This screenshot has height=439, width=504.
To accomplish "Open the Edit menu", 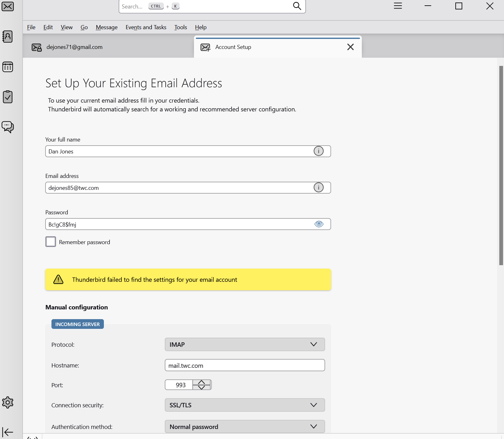I will (48, 27).
